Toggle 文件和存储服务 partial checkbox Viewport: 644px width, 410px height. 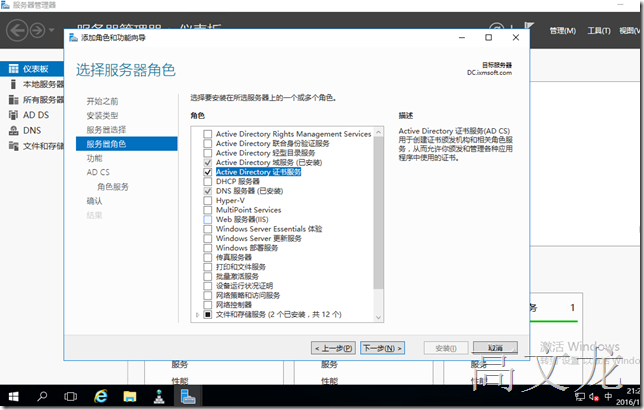point(208,315)
